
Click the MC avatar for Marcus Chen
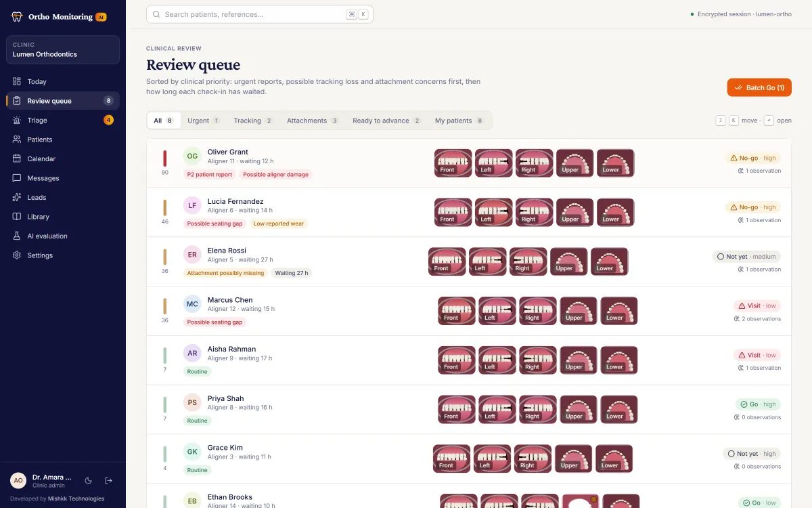[192, 304]
